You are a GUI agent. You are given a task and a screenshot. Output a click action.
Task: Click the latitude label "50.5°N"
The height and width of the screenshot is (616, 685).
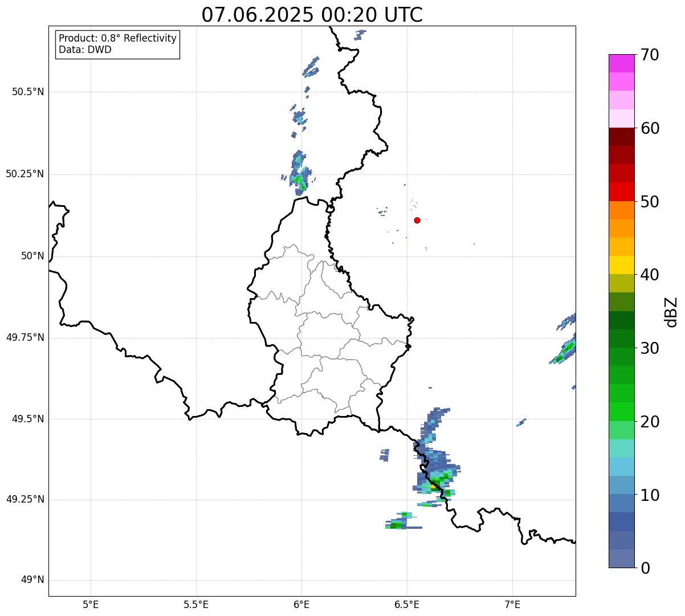click(x=28, y=92)
